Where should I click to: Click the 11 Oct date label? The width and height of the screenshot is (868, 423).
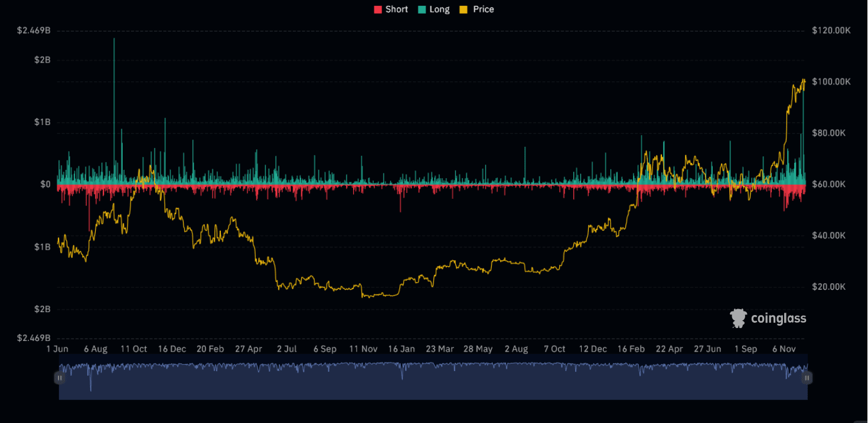point(133,349)
